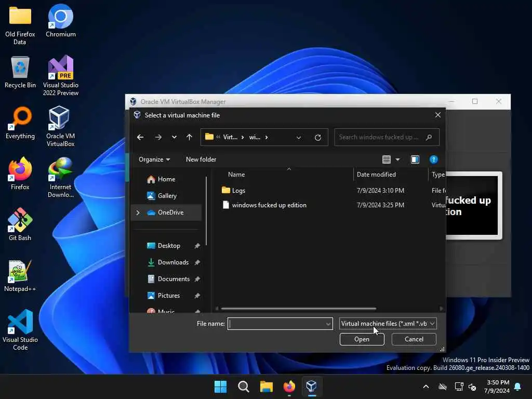532x399 pixels.
Task: Focus the Search windows fucked up field
Action: 387,137
